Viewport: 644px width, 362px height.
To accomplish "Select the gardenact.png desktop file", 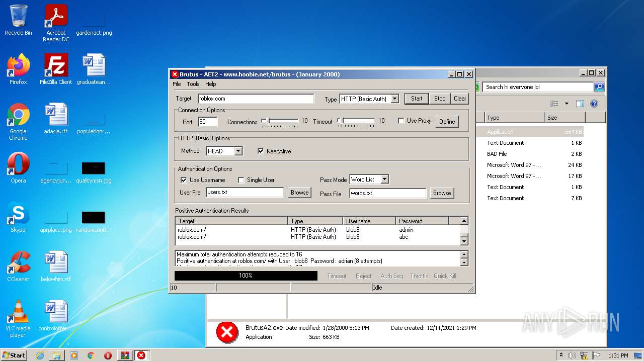I will (x=94, y=23).
